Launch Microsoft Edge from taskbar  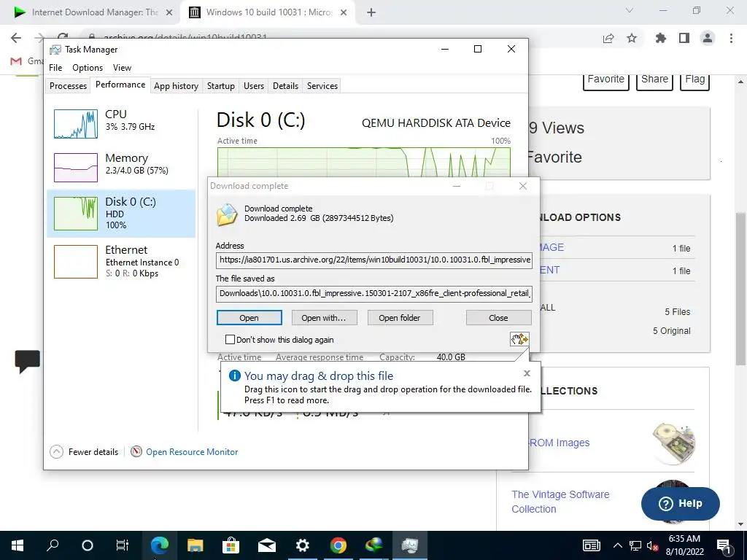click(160, 545)
